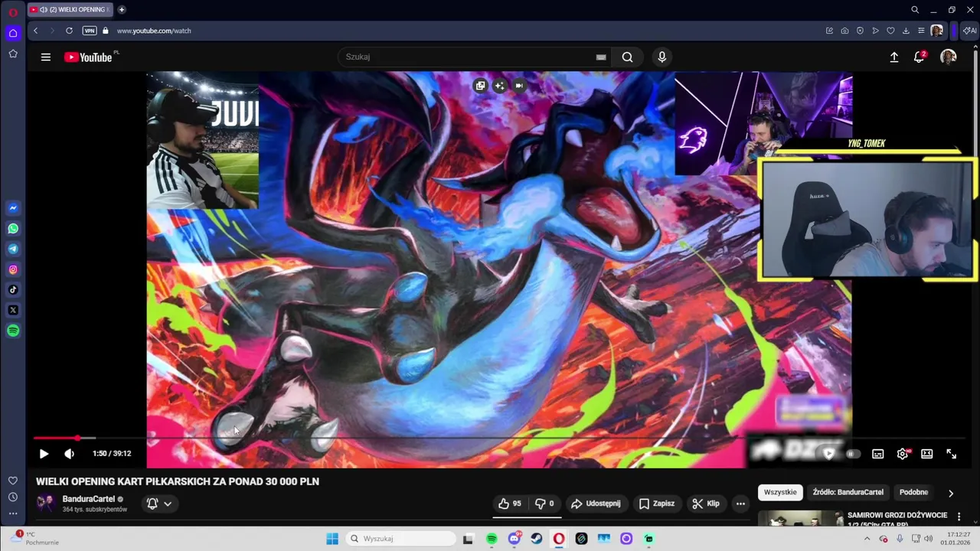Open the Windows Start menu
Image resolution: width=980 pixels, height=551 pixels.
[x=332, y=539]
